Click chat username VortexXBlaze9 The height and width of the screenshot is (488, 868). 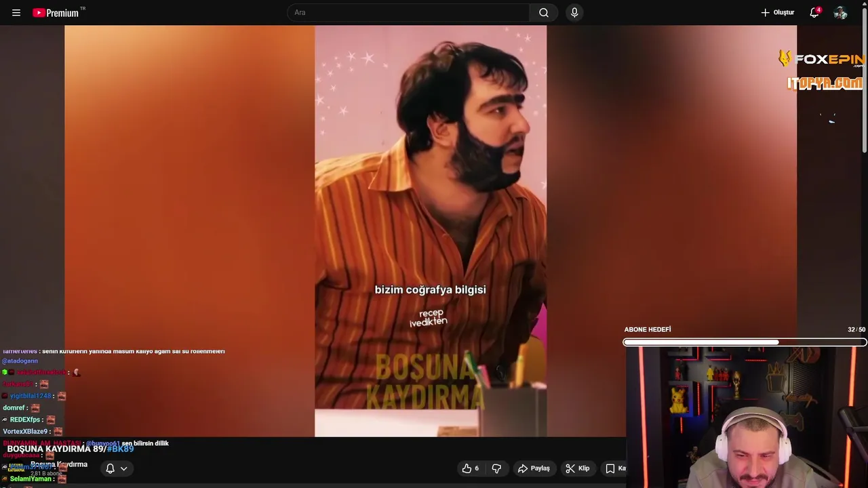pyautogui.click(x=25, y=432)
